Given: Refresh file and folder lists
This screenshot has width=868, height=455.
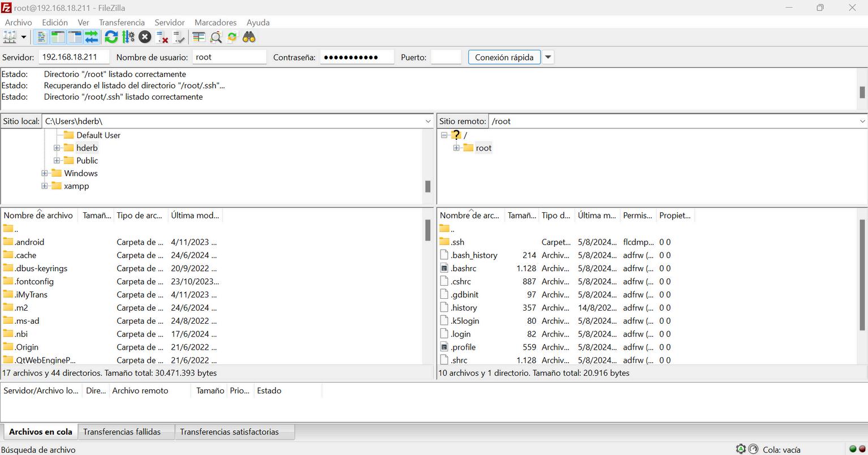Looking at the screenshot, I should click(111, 37).
